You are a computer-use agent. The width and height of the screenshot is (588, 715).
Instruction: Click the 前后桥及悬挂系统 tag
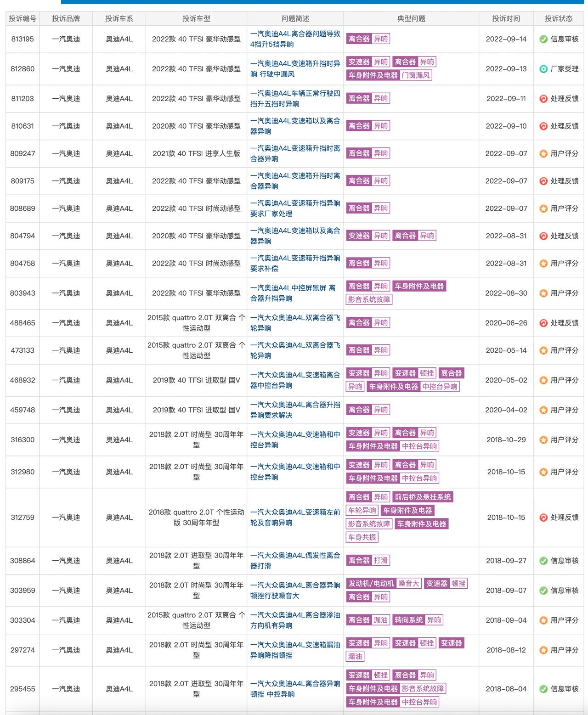(x=423, y=497)
